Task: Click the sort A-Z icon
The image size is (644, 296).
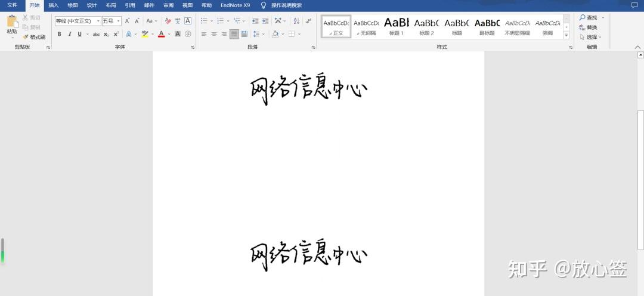Action: (296, 21)
